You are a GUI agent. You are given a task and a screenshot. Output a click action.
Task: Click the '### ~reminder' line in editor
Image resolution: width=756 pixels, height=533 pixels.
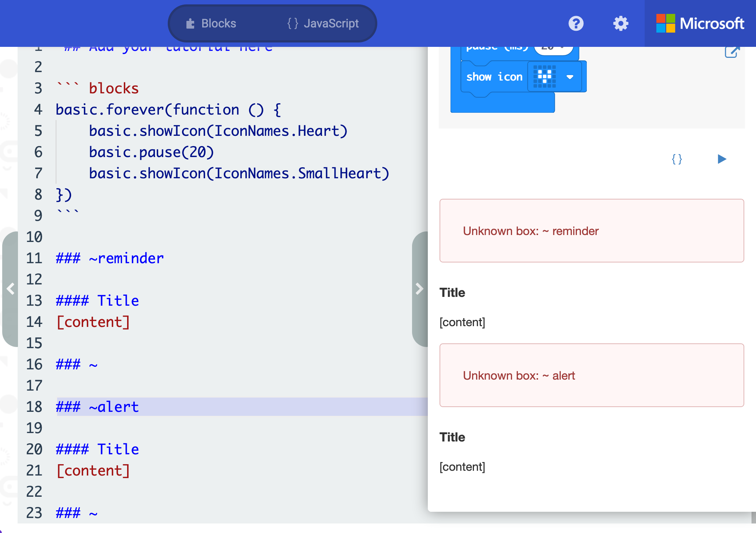110,258
